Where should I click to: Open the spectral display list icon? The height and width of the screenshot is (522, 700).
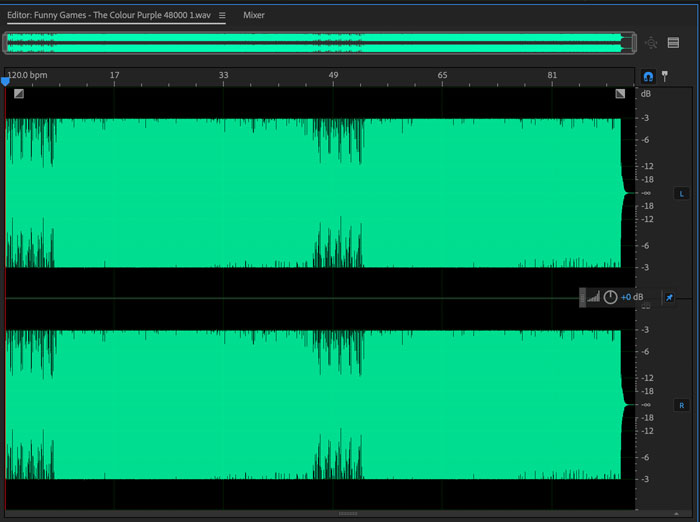point(673,43)
